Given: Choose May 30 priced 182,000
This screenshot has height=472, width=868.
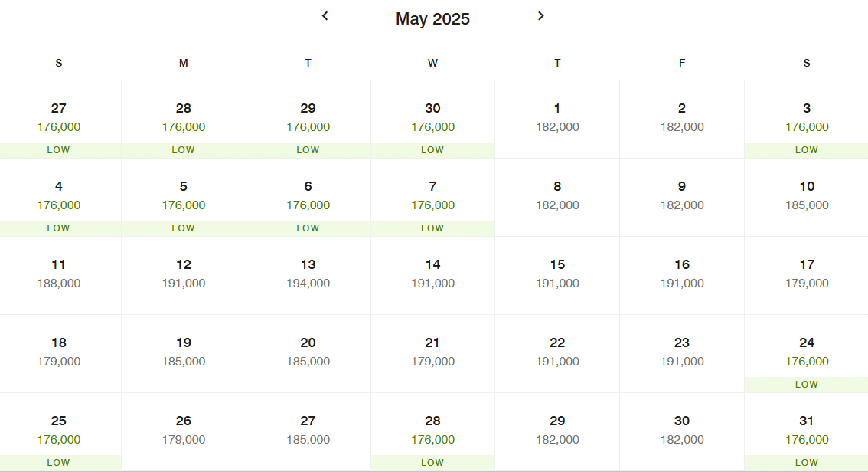Looking at the screenshot, I should (682, 432).
